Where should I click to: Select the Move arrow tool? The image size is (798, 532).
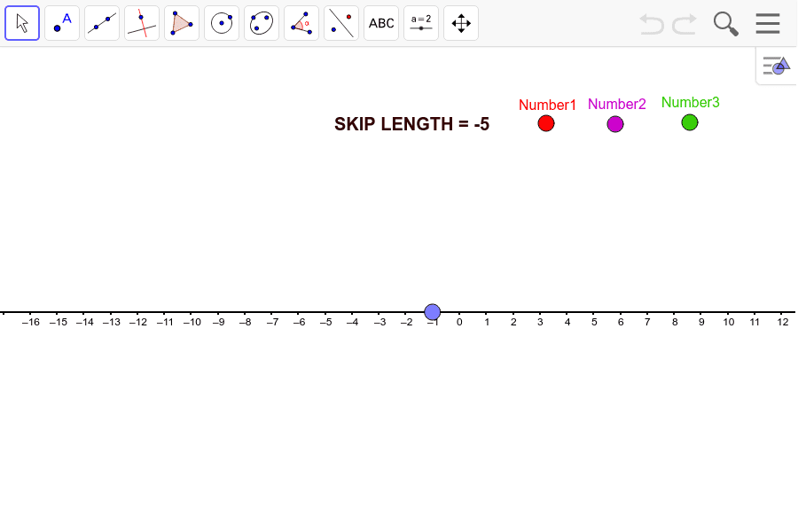pyautogui.click(x=22, y=23)
